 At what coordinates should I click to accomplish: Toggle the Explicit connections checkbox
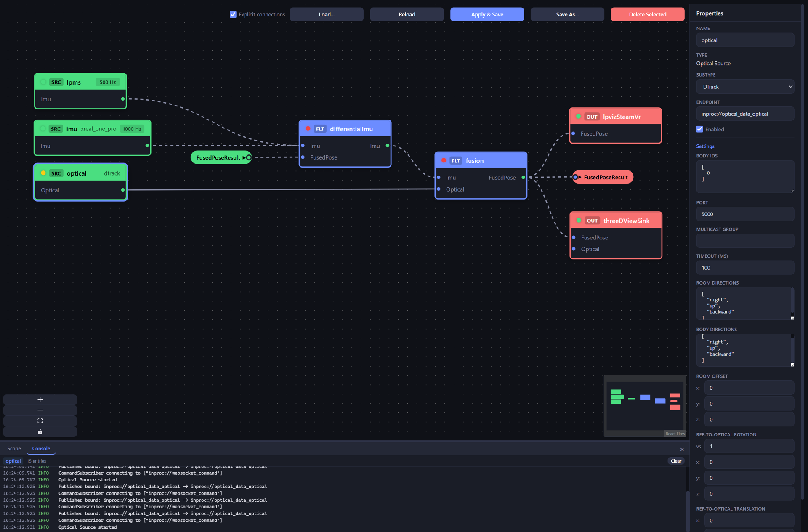pyautogui.click(x=233, y=14)
